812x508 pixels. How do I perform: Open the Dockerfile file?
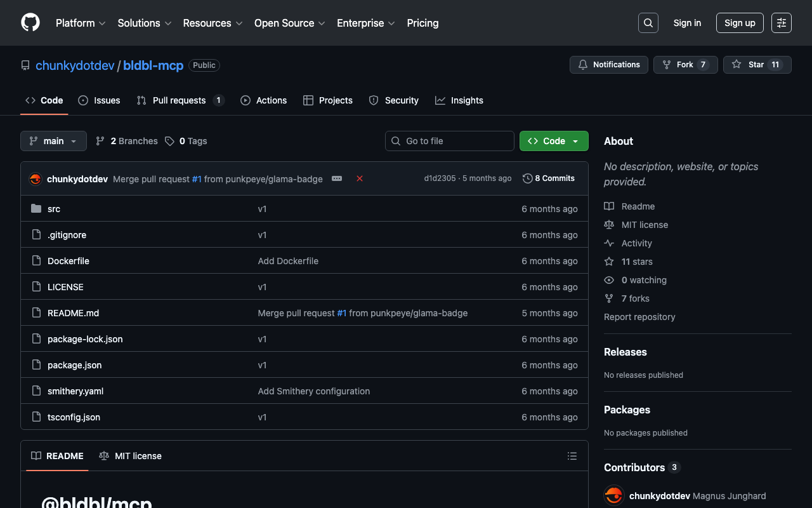click(x=69, y=261)
